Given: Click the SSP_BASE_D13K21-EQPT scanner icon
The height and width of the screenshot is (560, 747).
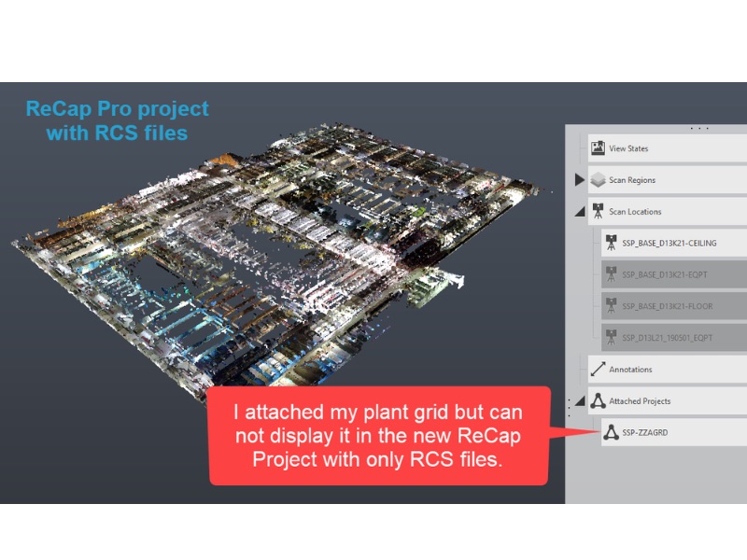Looking at the screenshot, I should [x=611, y=274].
